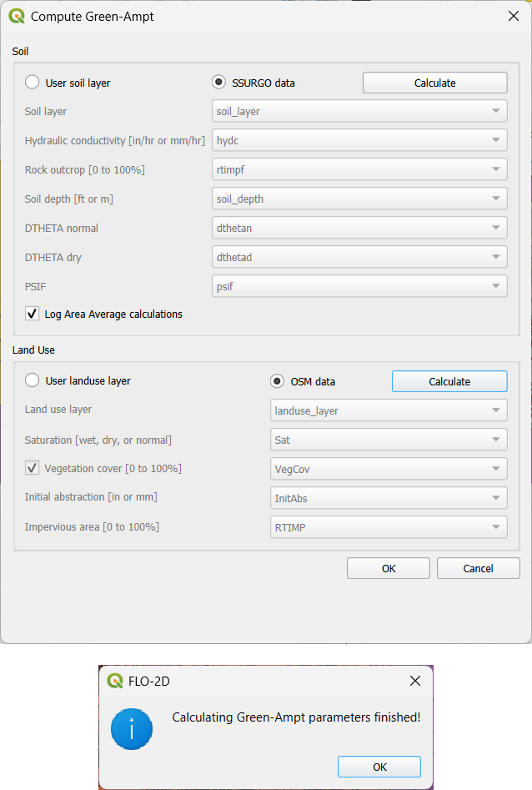Toggle the Vegetation cover checkbox
The width and height of the screenshot is (532, 790).
coord(33,469)
